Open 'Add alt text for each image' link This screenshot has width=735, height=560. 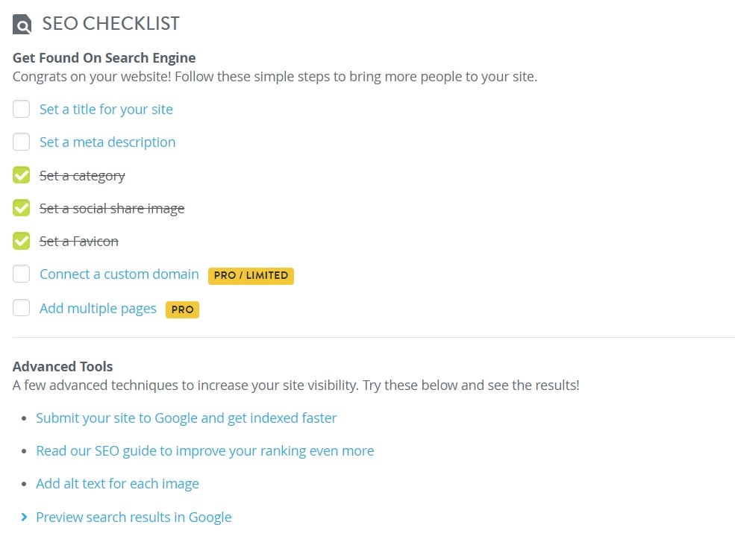click(x=117, y=484)
